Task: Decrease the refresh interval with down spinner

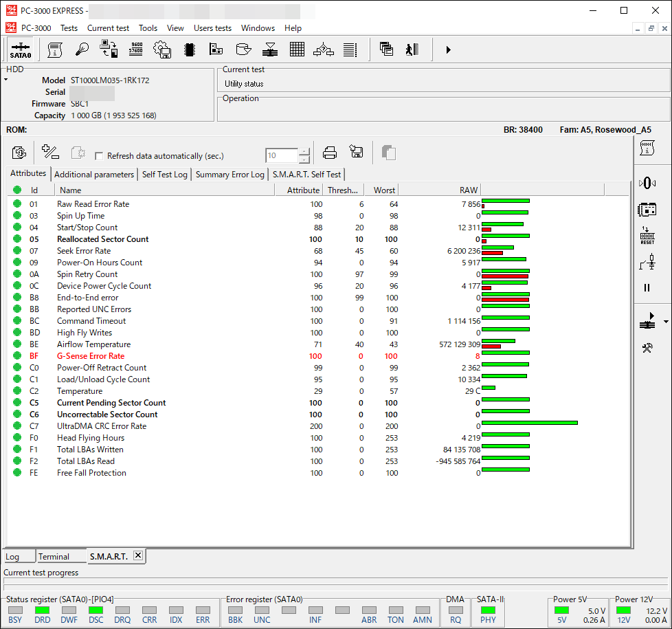Action: point(304,159)
